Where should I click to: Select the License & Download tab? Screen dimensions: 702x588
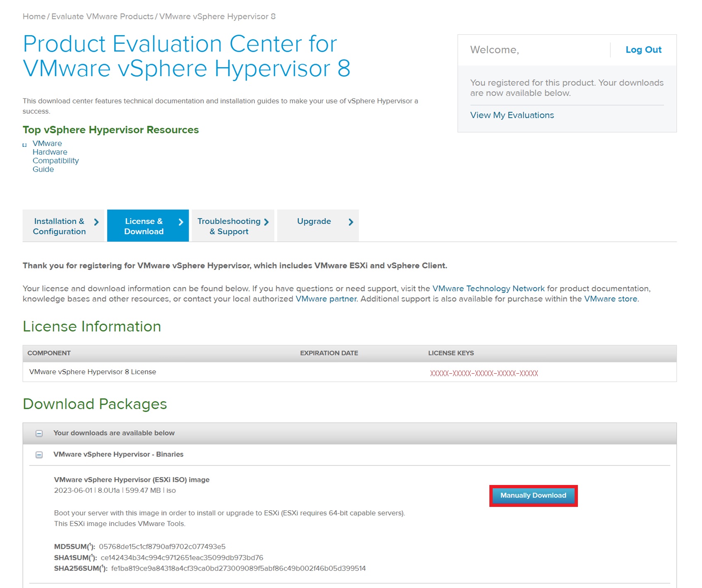(148, 226)
